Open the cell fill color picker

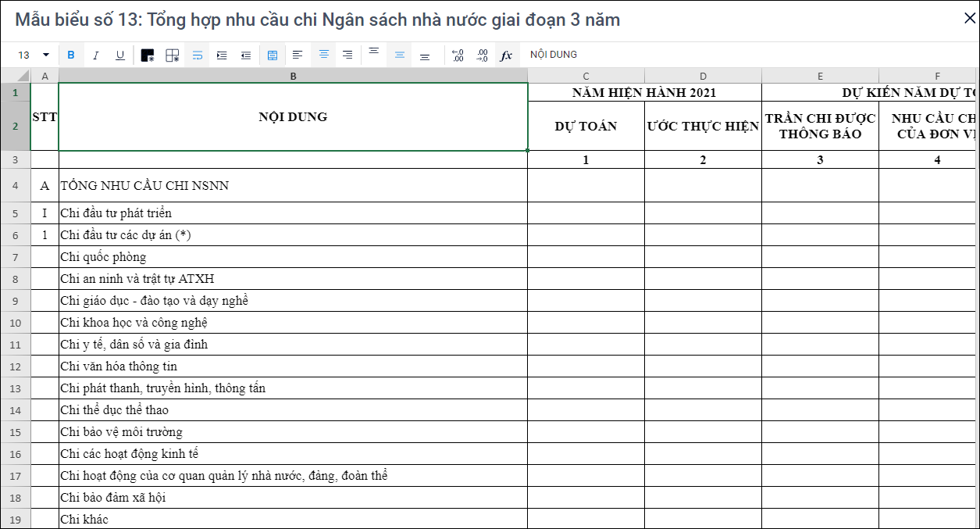tap(148, 55)
